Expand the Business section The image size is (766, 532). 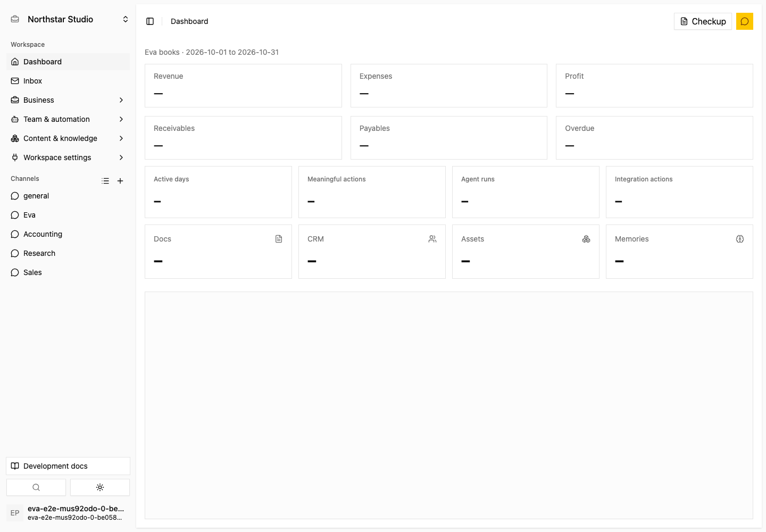point(68,100)
